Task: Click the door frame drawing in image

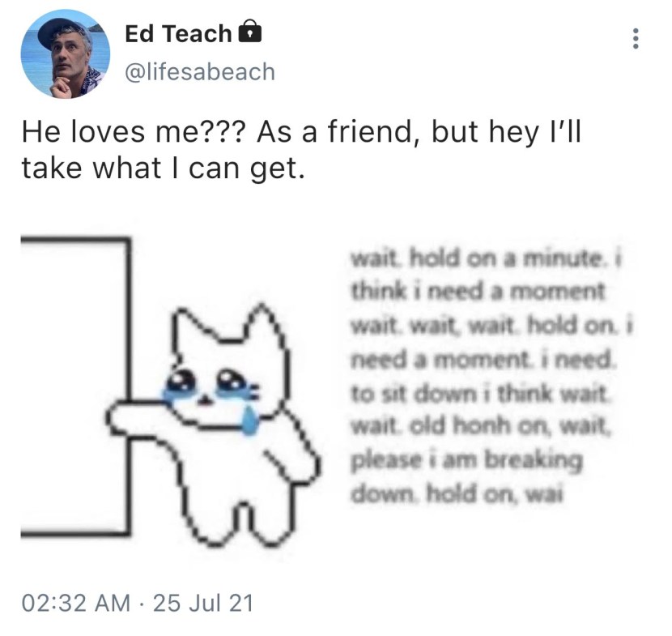Action: [x=76, y=386]
